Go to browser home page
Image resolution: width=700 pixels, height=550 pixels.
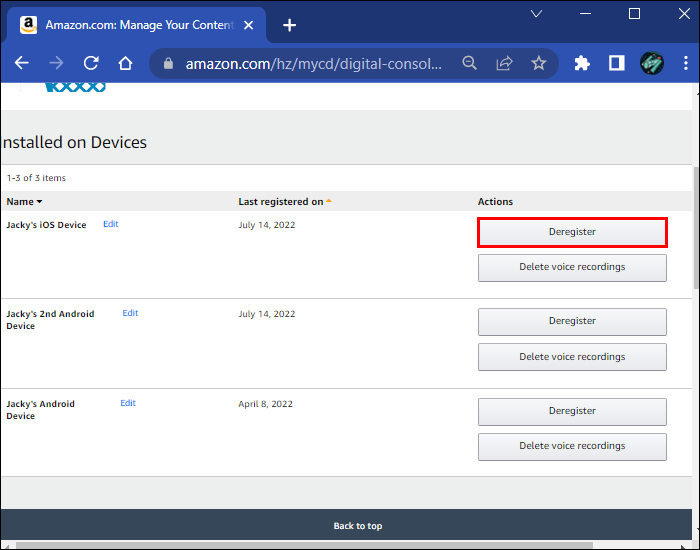coord(125,63)
